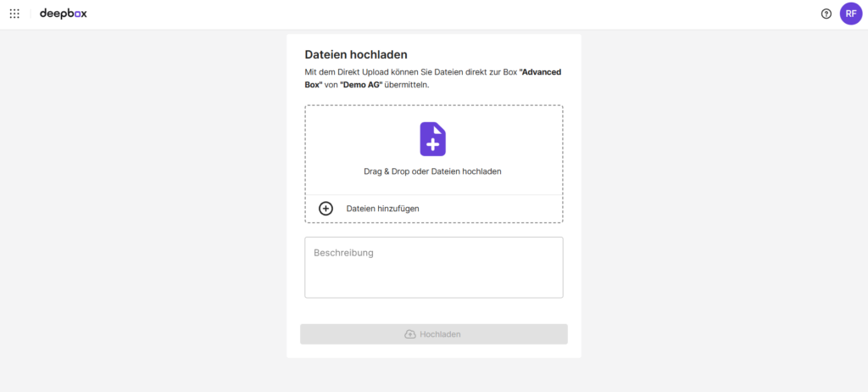
Task: Click white card area below Hochladen button
Action: tap(433, 351)
